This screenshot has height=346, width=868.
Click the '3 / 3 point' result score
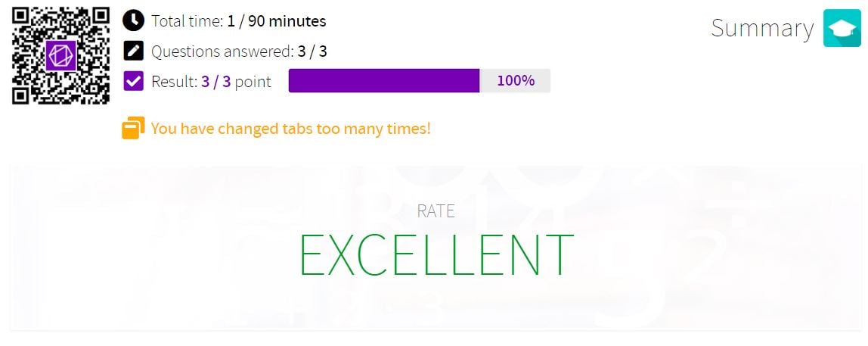pyautogui.click(x=237, y=82)
